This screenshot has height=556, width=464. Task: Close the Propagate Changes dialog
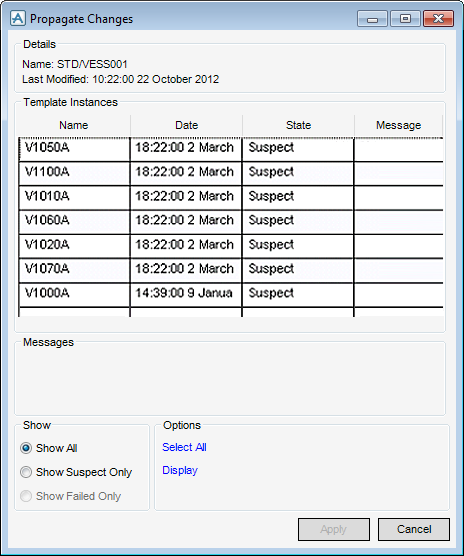pos(438,18)
